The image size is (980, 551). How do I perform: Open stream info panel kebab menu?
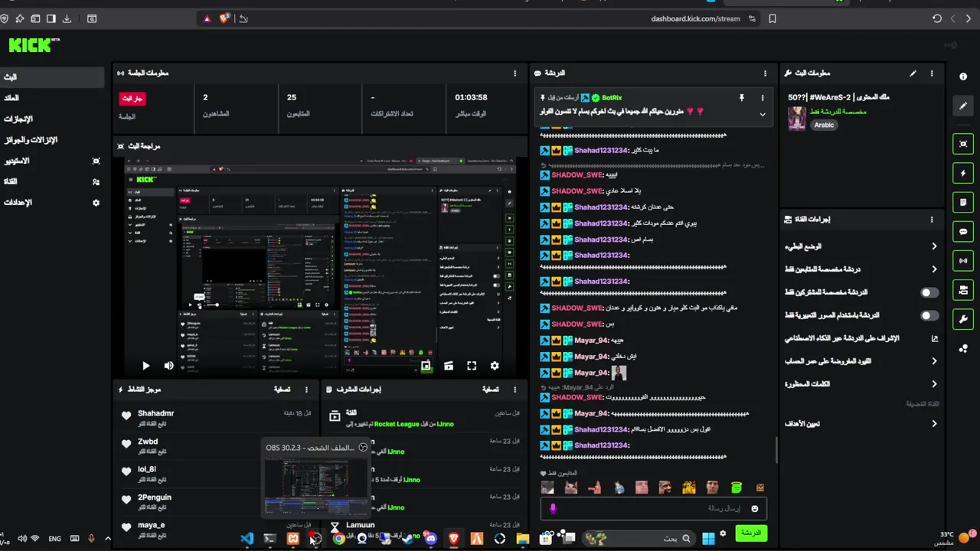click(x=932, y=73)
